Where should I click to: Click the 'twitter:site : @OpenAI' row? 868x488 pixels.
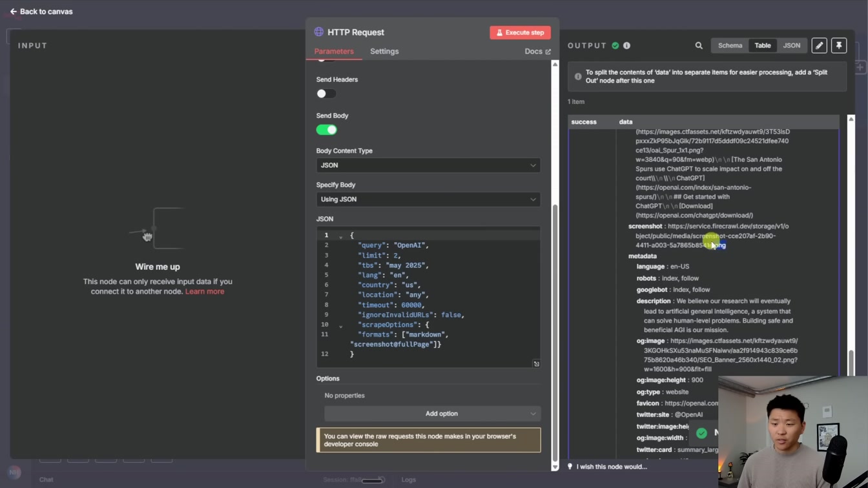tap(670, 415)
